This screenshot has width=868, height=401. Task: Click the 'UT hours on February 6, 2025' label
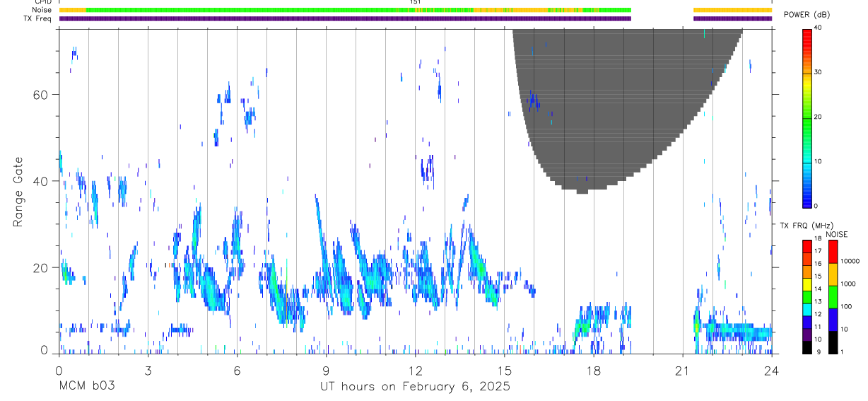pos(415,387)
